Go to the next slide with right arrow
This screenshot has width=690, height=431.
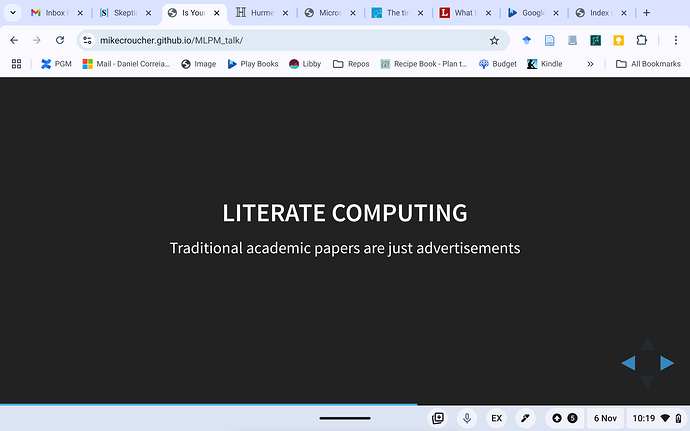(666, 363)
